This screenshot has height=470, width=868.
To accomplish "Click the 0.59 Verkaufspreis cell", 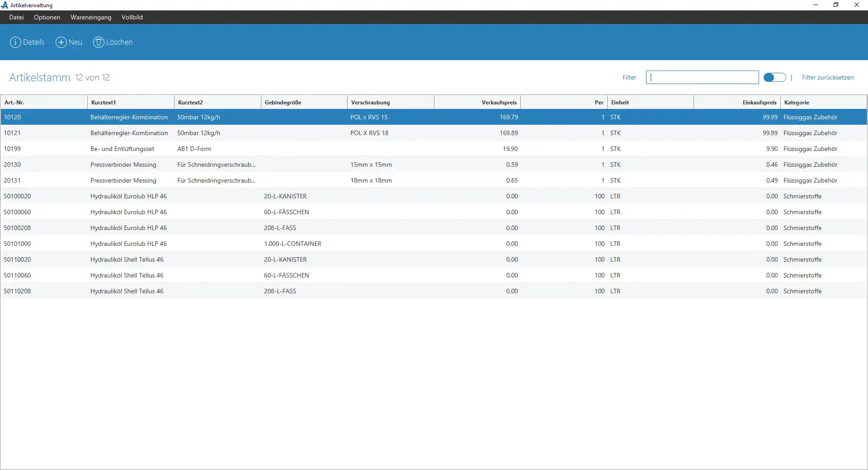I will 512,164.
